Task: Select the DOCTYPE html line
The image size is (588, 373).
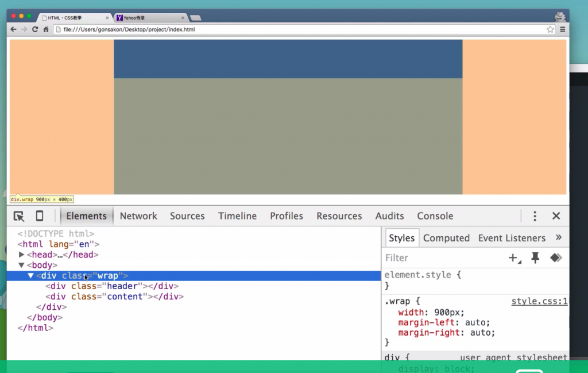Action: click(56, 233)
